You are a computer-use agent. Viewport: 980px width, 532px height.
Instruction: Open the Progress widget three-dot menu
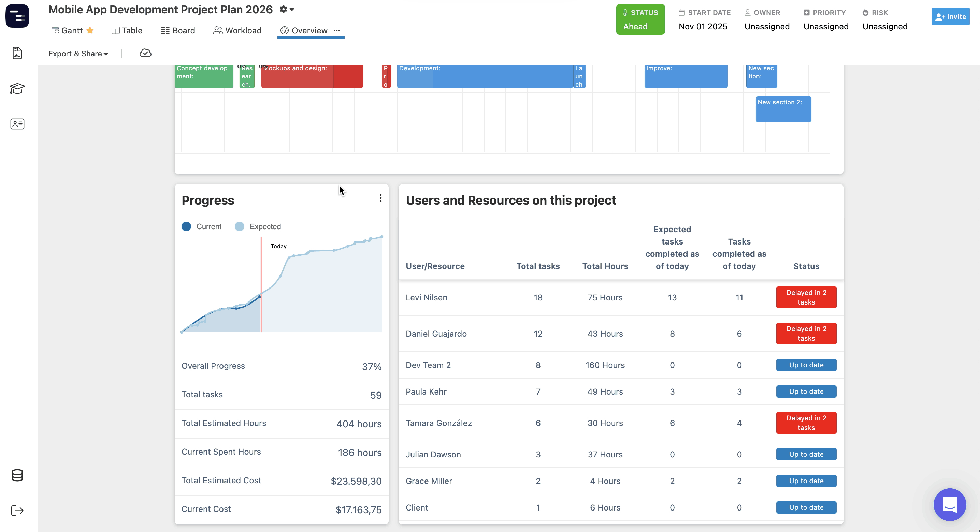pos(380,198)
